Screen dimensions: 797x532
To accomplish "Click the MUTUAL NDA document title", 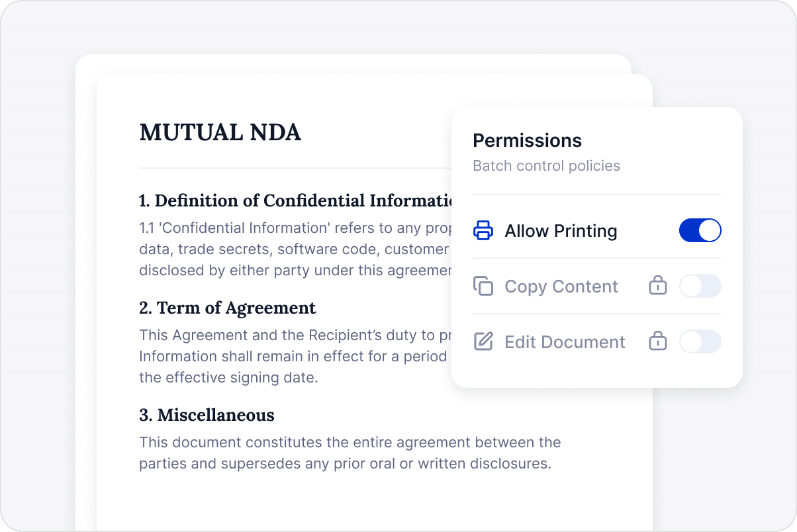I will tap(220, 132).
